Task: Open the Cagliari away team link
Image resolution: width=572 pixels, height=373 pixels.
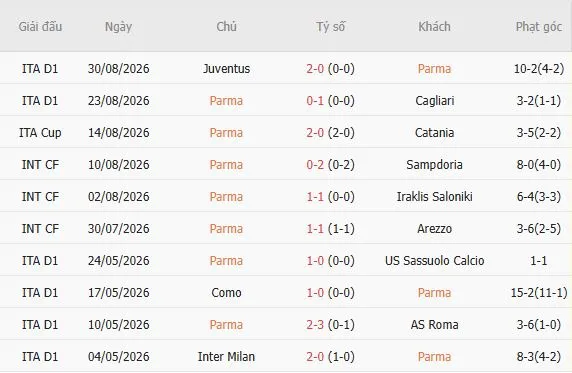Action: click(434, 101)
